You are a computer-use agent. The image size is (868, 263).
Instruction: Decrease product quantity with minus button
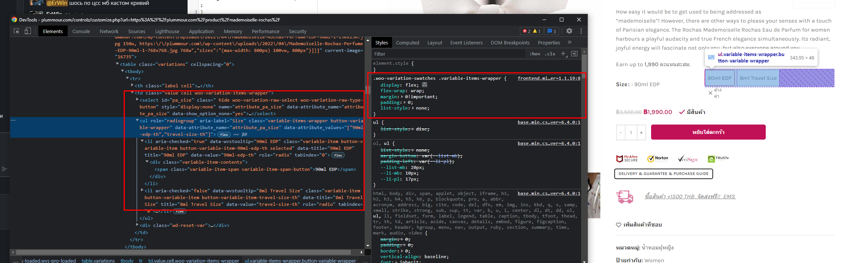point(620,132)
